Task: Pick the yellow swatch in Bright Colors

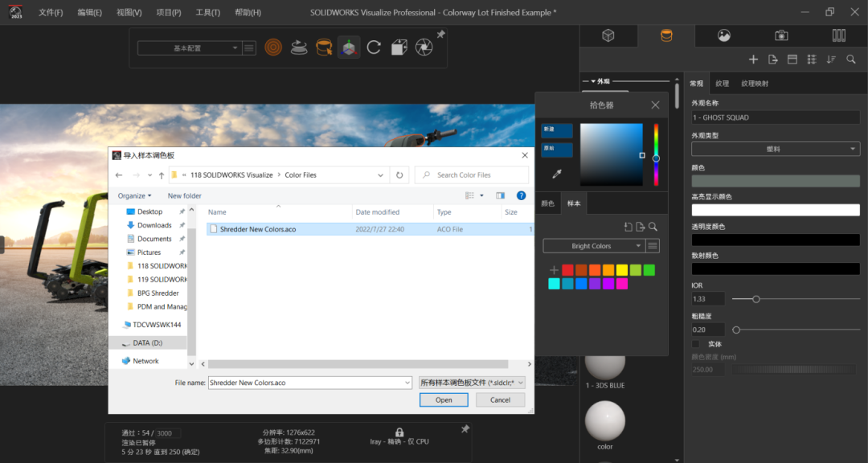Action: [620, 269]
